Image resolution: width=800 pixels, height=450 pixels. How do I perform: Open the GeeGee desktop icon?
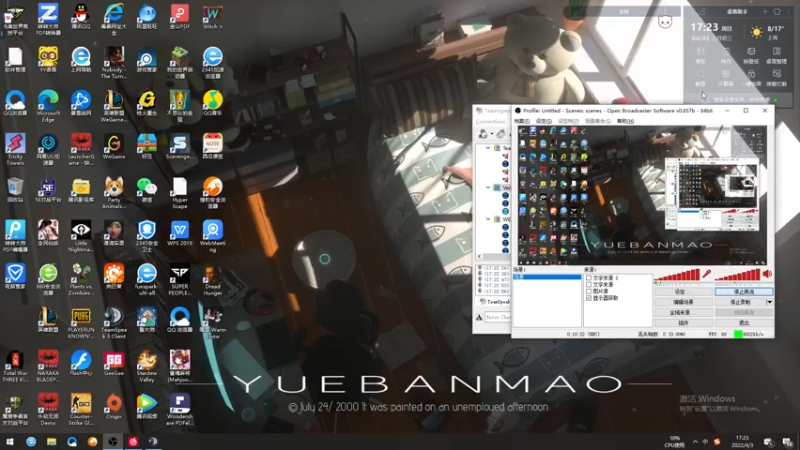click(x=114, y=363)
